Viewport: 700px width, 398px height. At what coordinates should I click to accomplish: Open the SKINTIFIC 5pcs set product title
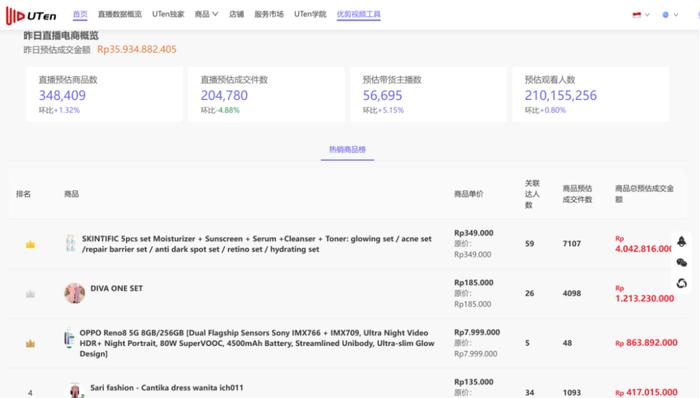[257, 244]
